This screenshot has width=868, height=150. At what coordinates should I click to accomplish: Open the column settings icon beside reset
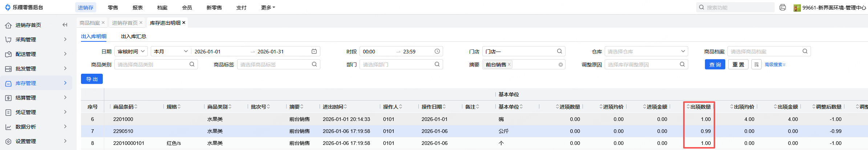pos(757,65)
